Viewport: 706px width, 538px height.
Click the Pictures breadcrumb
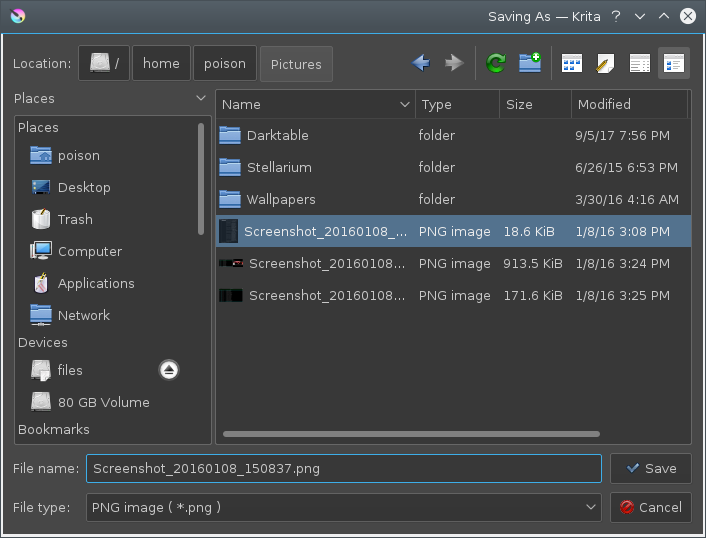tap(296, 64)
